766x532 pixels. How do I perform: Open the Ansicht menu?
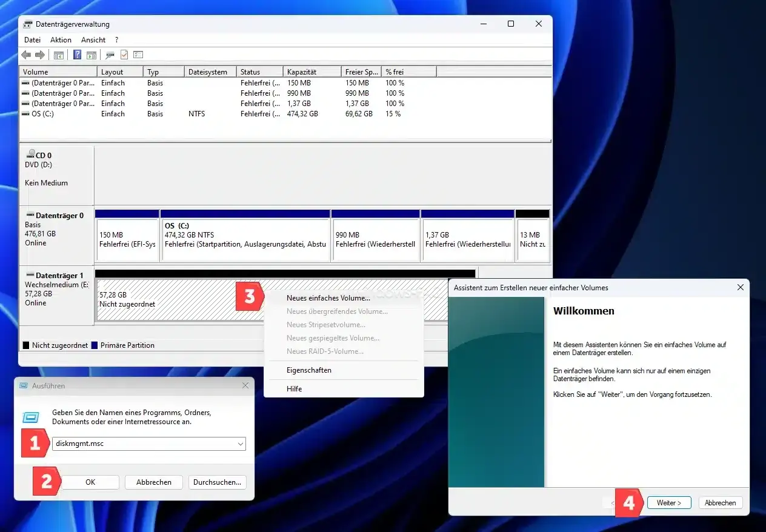coord(93,39)
